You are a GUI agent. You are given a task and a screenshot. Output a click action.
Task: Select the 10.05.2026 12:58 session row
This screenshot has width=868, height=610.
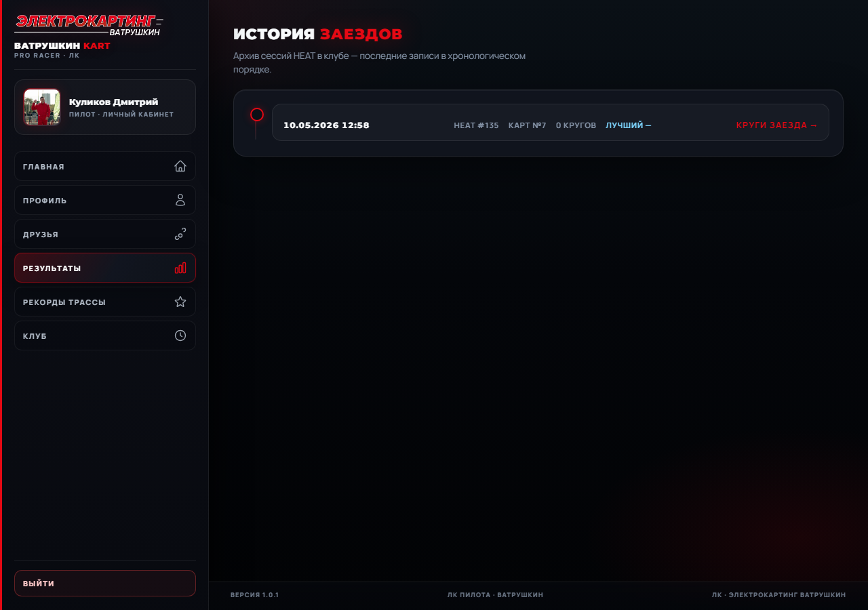click(x=551, y=123)
